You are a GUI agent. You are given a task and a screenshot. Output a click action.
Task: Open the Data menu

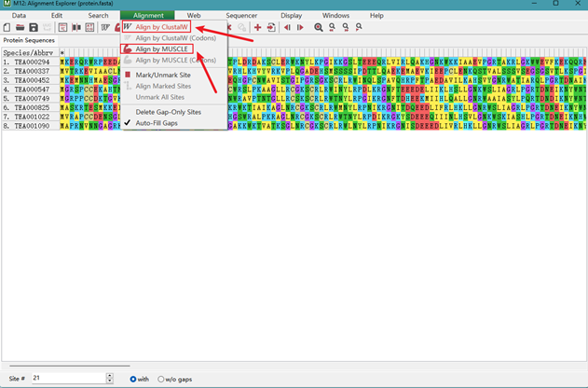19,15
